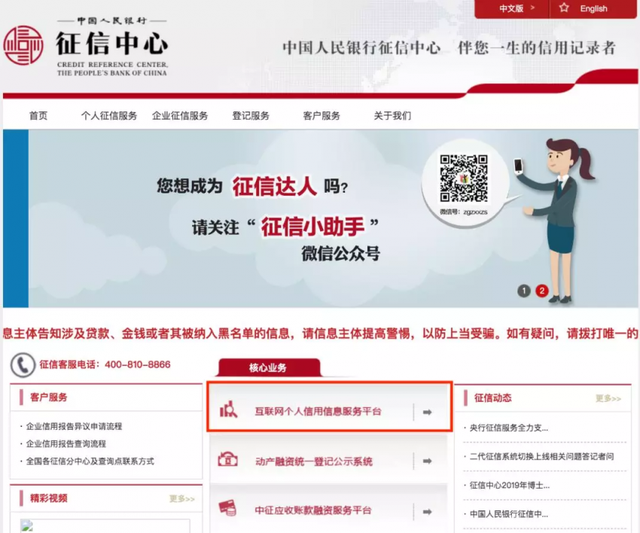Click the woman holding phone illustration
Image resolution: width=640 pixels, height=533 pixels.
click(556, 221)
